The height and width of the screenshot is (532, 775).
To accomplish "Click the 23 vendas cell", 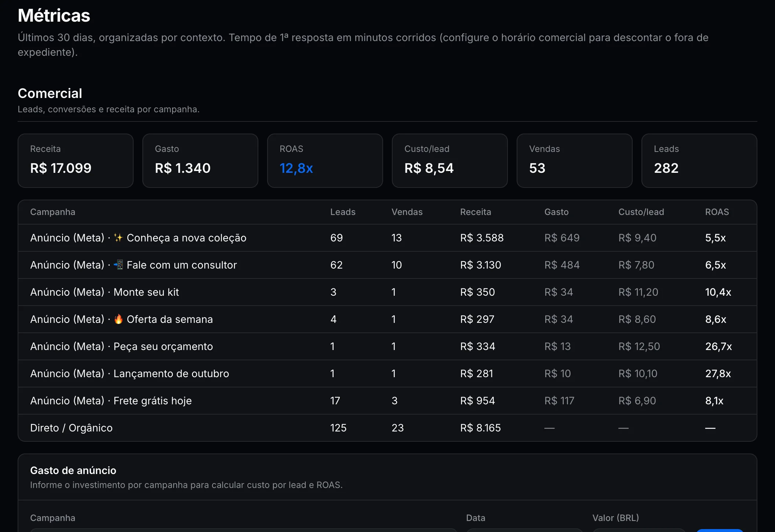I will coord(398,428).
